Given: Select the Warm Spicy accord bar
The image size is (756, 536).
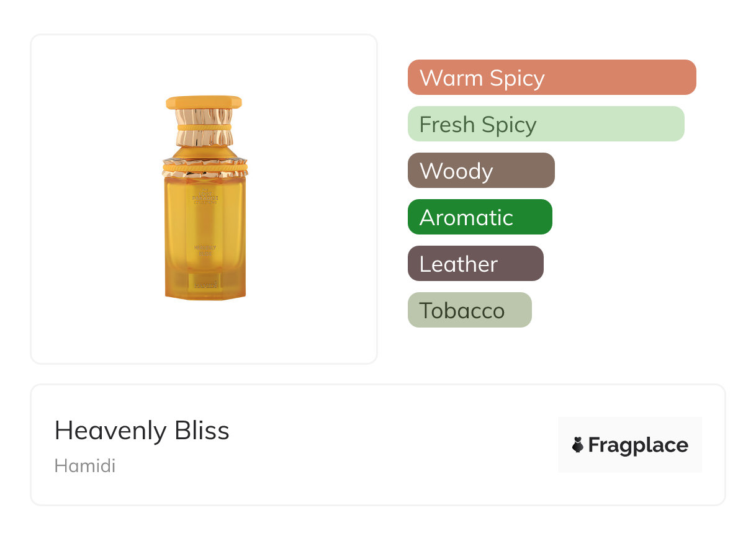Looking at the screenshot, I should 551,78.
